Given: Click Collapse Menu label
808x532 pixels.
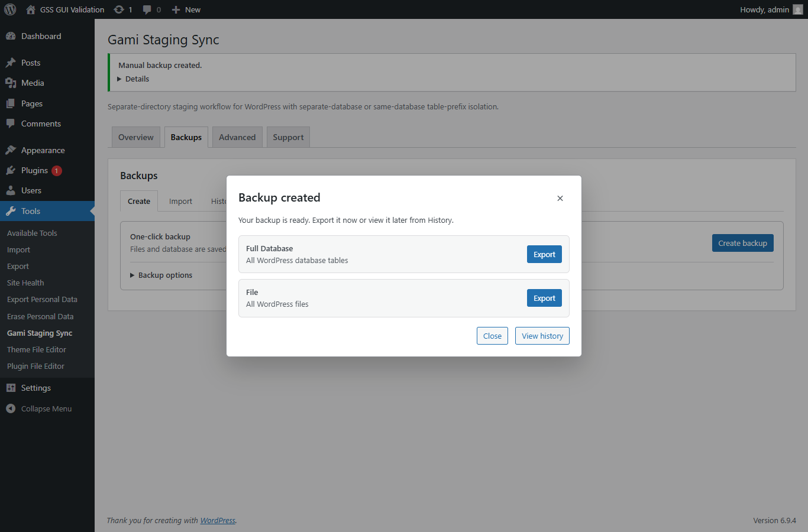Looking at the screenshot, I should [46, 408].
